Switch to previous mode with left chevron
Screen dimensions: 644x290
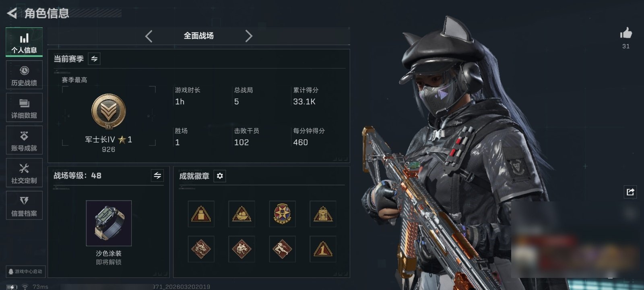149,36
